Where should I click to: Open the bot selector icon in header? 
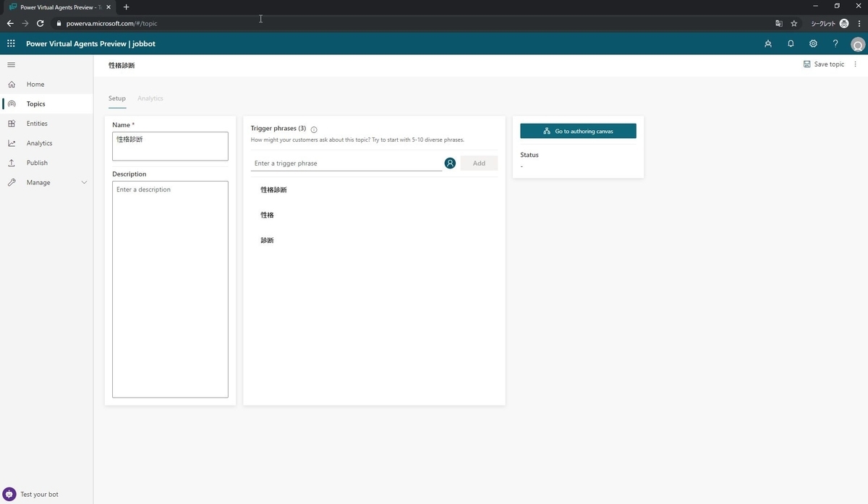[x=768, y=43]
